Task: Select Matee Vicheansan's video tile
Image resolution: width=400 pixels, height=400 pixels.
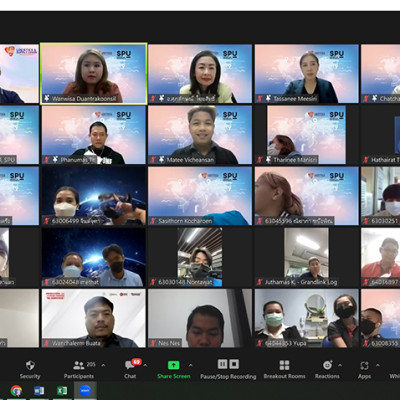Action: 200,135
